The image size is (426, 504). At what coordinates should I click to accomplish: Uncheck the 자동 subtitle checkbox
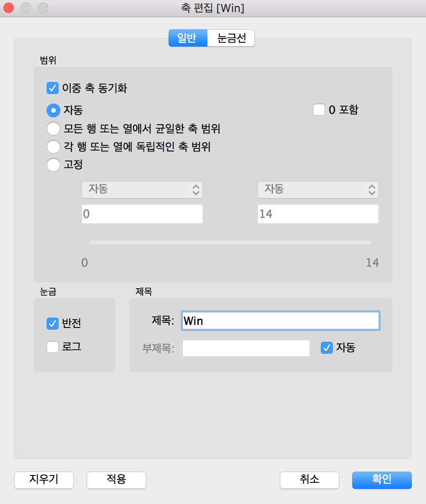tap(327, 347)
